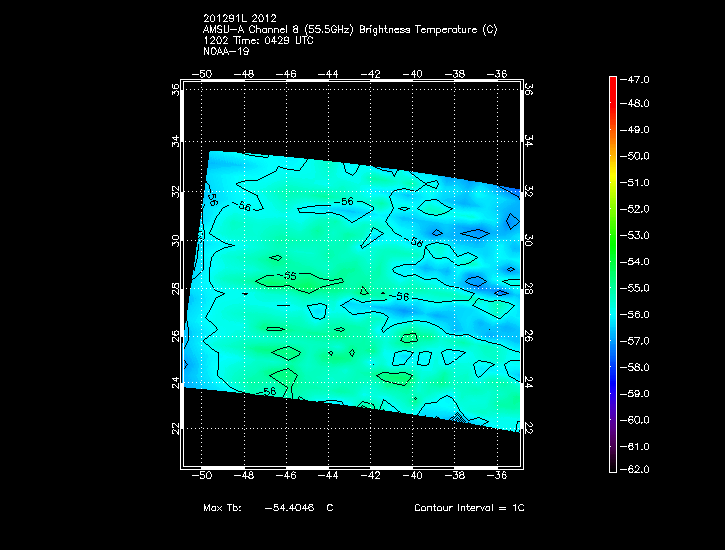Click the 28 latitude label on the left axis
This screenshot has width=725, height=550.
click(175, 289)
